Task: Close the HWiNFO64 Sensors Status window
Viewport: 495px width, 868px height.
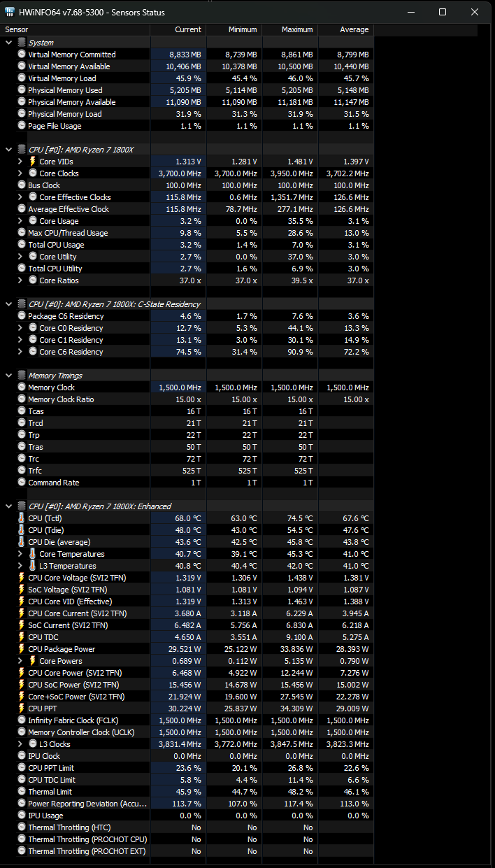Action: click(x=475, y=12)
